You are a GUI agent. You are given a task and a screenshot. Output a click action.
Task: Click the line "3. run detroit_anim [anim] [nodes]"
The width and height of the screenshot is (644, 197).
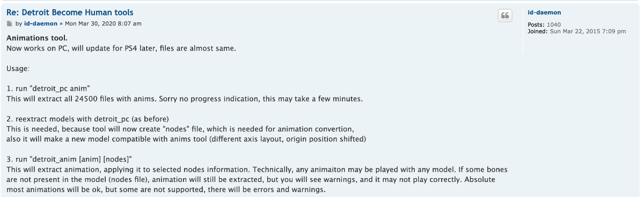[x=69, y=159]
